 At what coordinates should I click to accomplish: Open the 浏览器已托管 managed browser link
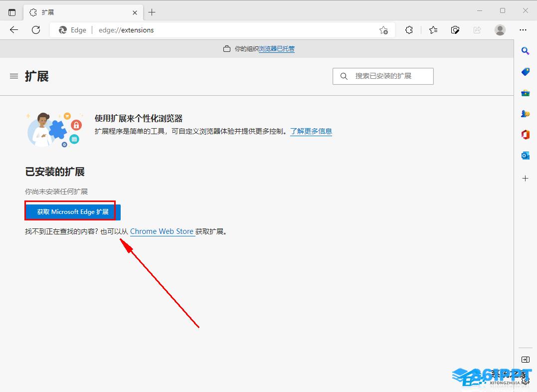coord(276,49)
